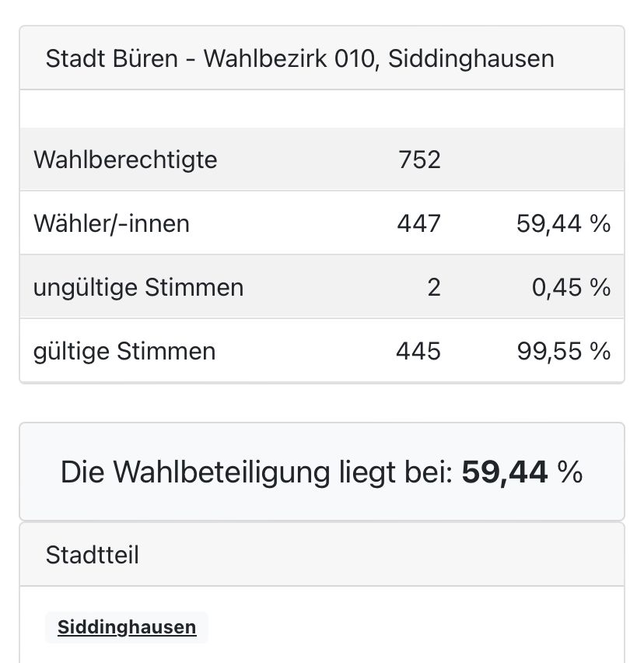
Task: Click the bold 59,44 turnout figure
Action: pyautogui.click(x=505, y=472)
